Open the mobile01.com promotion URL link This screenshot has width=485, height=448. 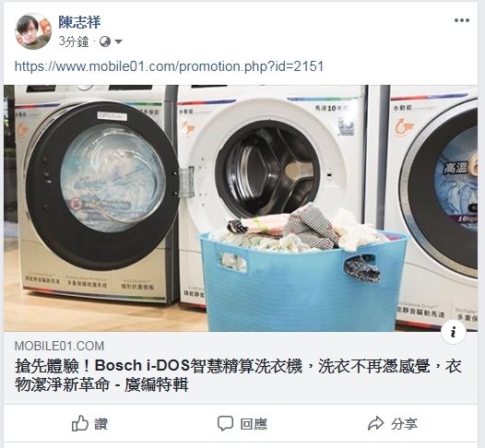(169, 66)
